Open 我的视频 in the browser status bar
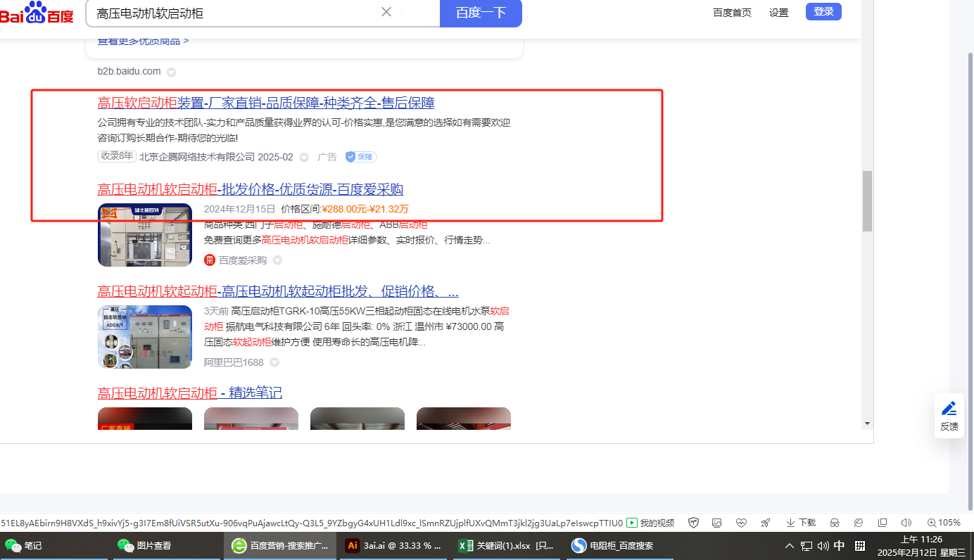The image size is (974, 560). pyautogui.click(x=650, y=523)
